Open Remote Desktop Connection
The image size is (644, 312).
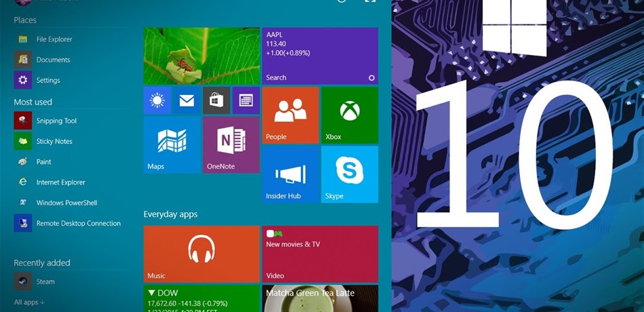click(68, 223)
